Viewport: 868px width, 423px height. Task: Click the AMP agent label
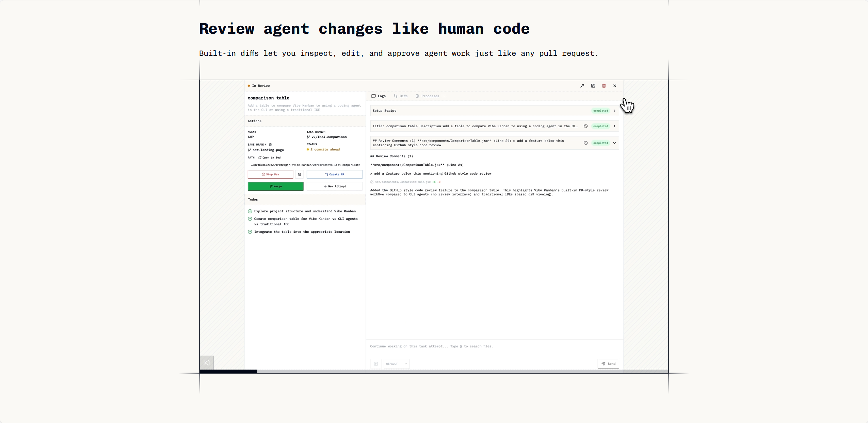click(x=251, y=137)
